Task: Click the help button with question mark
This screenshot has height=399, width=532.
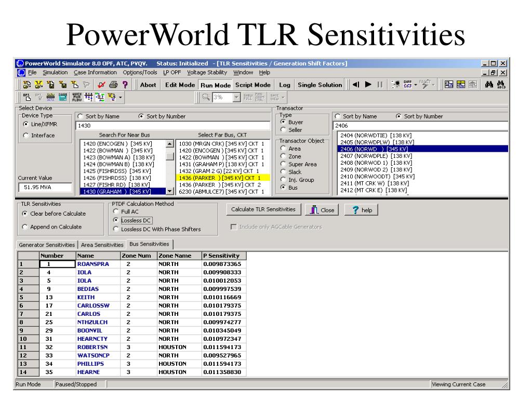Action: 362,210
